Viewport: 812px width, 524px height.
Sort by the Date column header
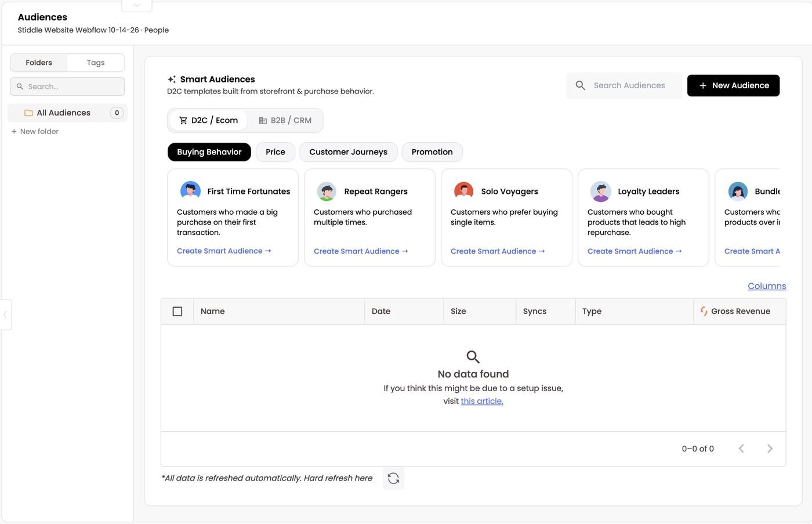point(404,312)
